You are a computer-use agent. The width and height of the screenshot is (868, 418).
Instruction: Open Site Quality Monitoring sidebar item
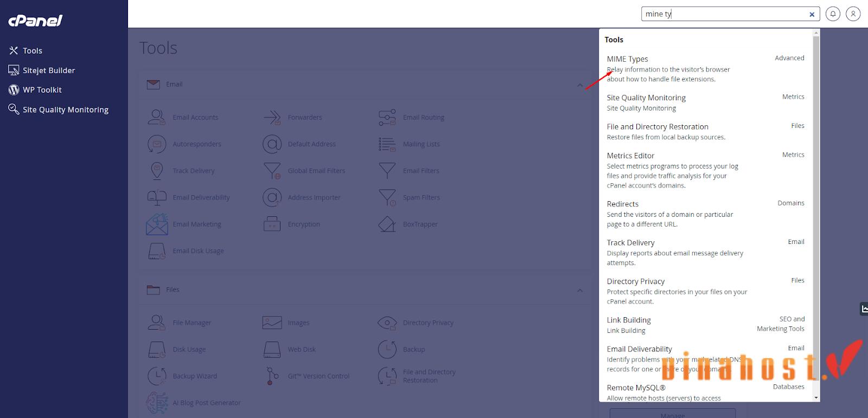tap(59, 110)
